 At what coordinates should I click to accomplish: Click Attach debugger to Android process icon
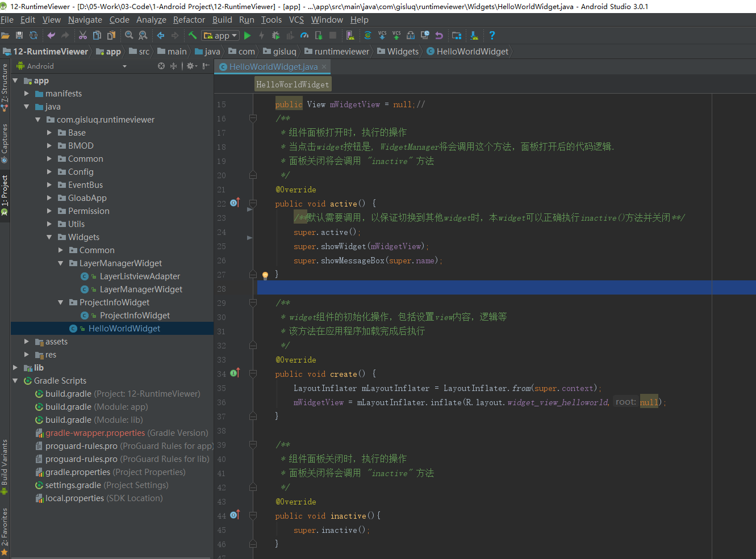point(319,35)
